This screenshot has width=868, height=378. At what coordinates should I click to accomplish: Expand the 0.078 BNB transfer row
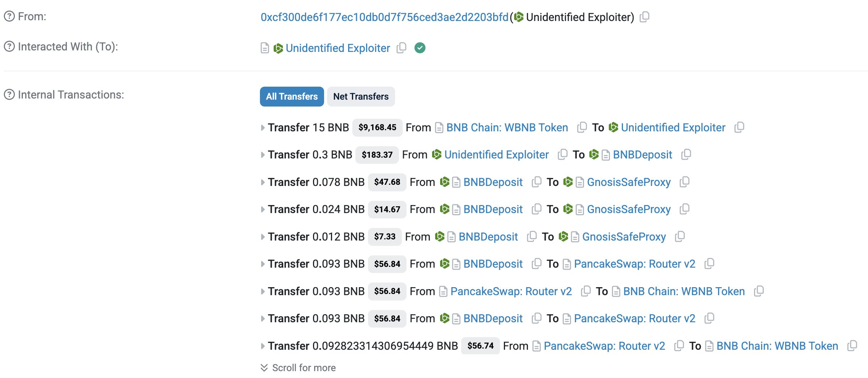click(263, 182)
